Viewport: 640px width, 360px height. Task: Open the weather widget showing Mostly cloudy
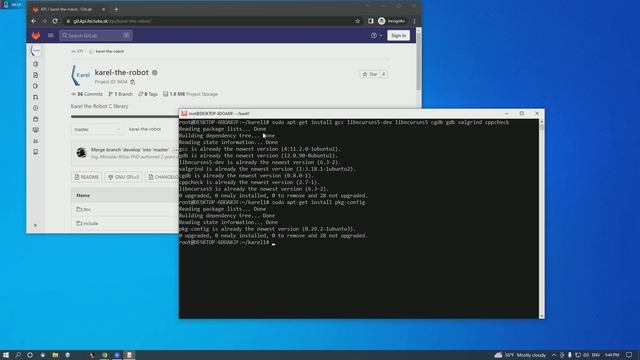coord(520,355)
